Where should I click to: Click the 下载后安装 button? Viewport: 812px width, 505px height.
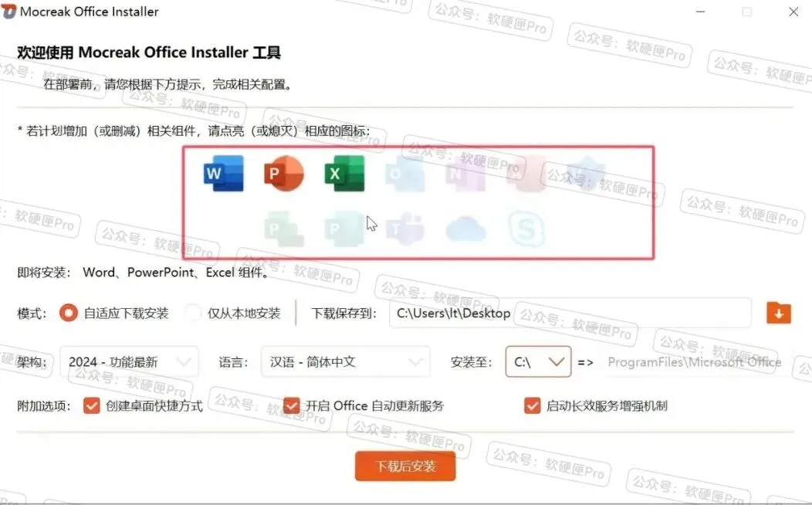pyautogui.click(x=405, y=466)
